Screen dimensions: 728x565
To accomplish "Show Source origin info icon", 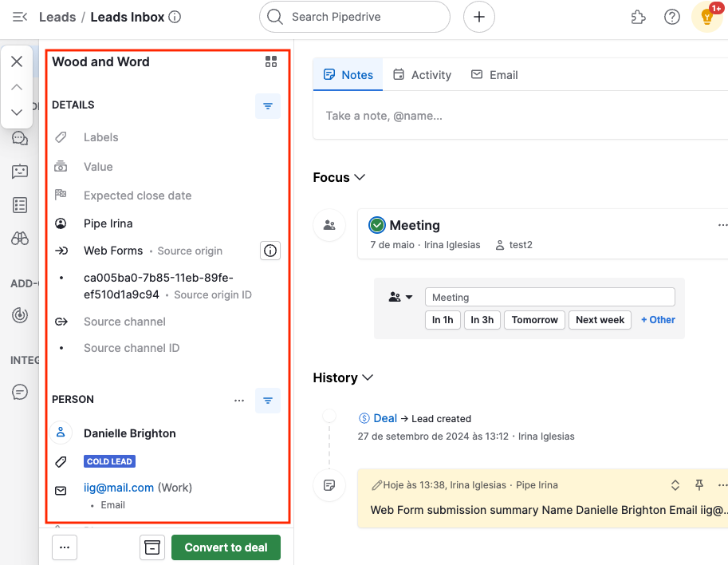I will 270,251.
